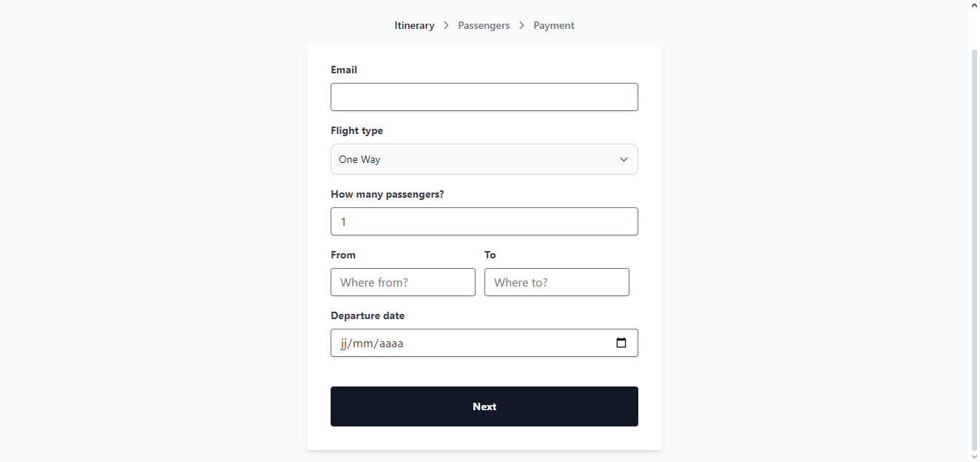Switch to the Passengers step

pos(484,25)
